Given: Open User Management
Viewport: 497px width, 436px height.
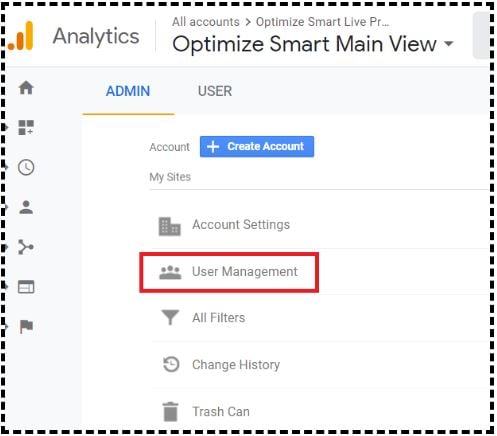Looking at the screenshot, I should [244, 272].
